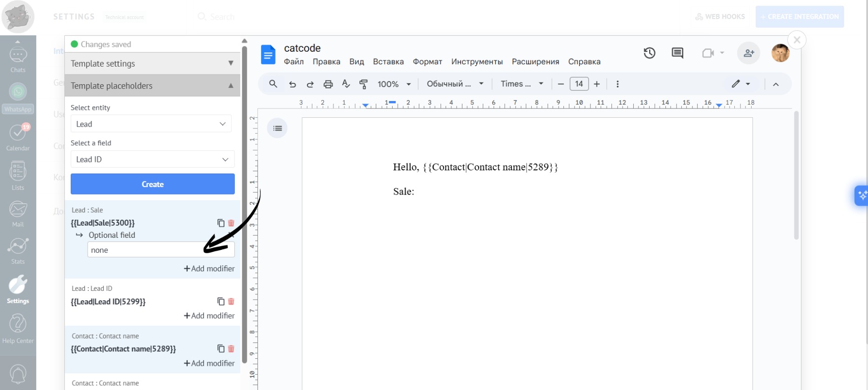Click the undo arrow in toolbar
The height and width of the screenshot is (390, 868).
(x=292, y=84)
